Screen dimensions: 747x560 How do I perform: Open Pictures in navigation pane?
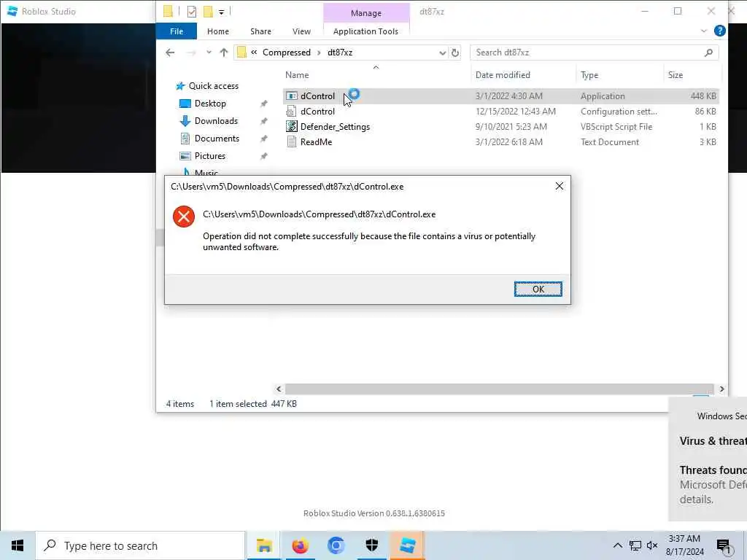(x=209, y=156)
